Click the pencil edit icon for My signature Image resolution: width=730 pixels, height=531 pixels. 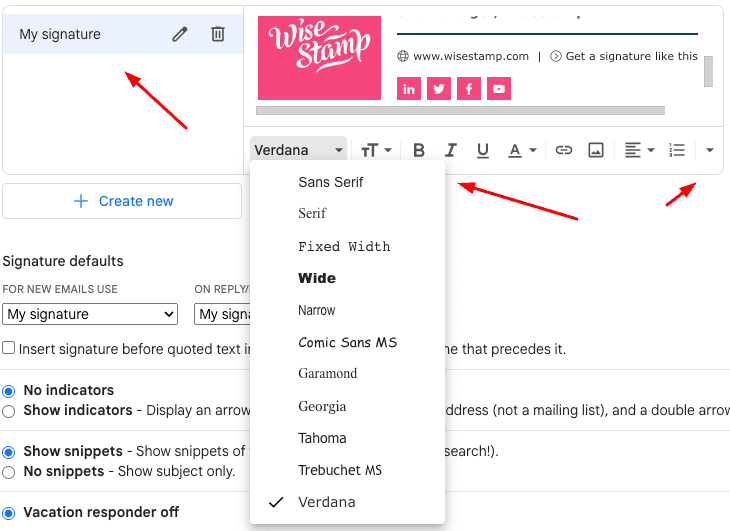click(180, 34)
